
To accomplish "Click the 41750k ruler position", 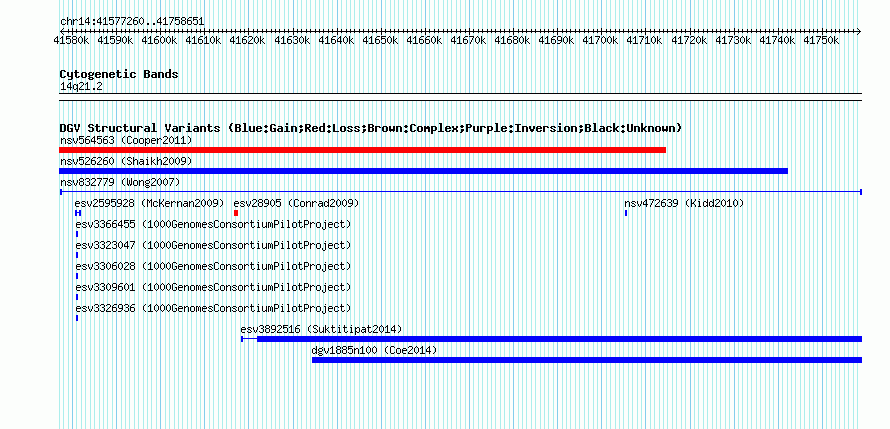I will coord(821,40).
